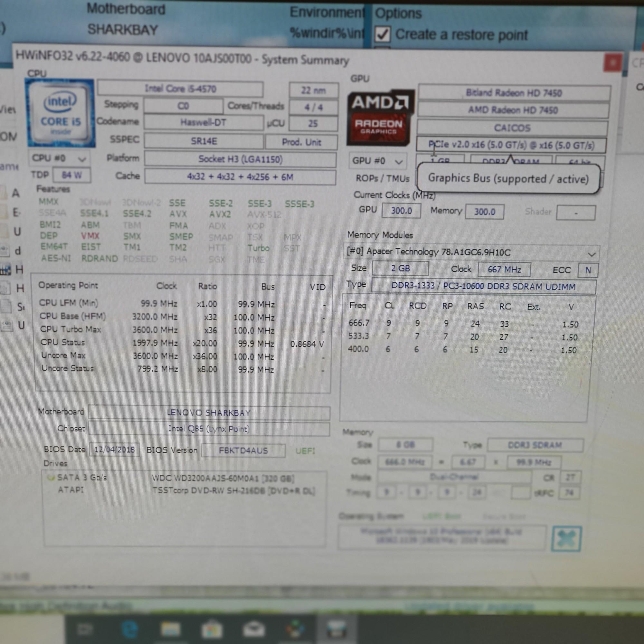Image resolution: width=644 pixels, height=644 pixels.
Task: Open the Mail app from the taskbar
Action: [254, 629]
